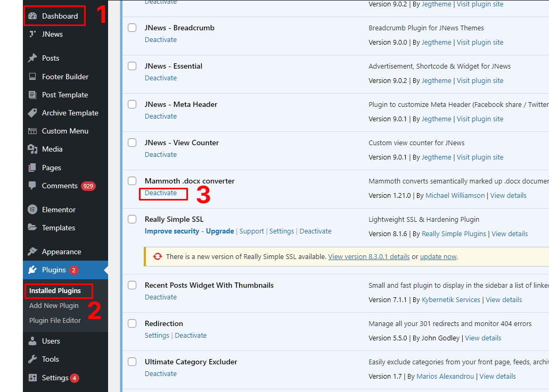Click the Posts pushpin icon

coord(32,58)
